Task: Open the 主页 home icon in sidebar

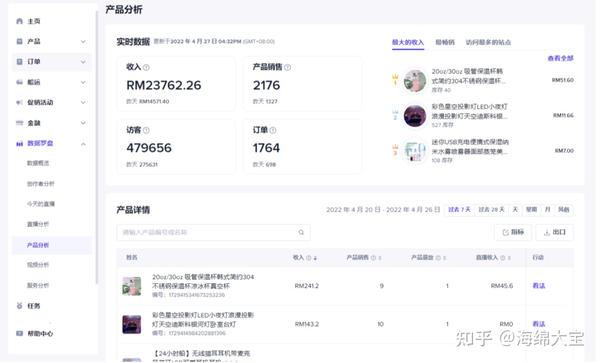Action: [x=20, y=21]
